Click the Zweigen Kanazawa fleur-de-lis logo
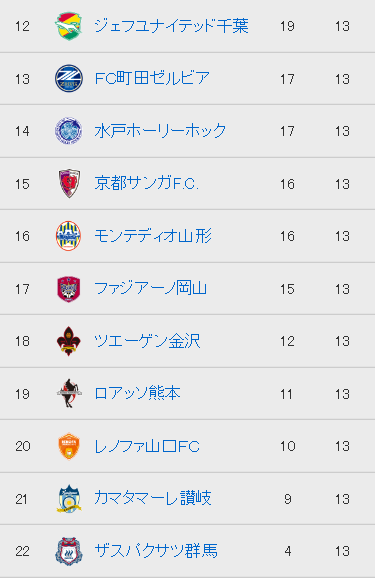Viewport: 375px width, 578px height. point(69,341)
